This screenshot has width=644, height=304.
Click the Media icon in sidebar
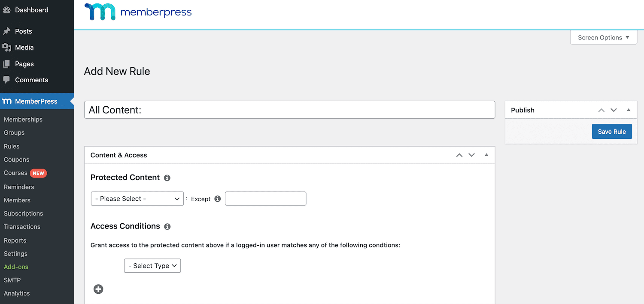point(6,48)
